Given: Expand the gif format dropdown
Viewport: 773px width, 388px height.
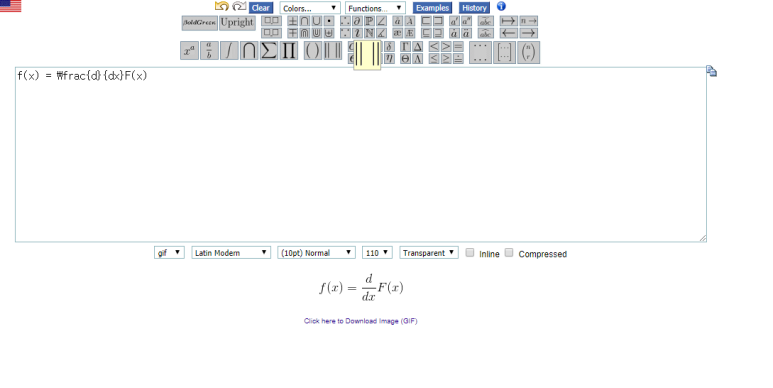Looking at the screenshot, I should point(169,252).
